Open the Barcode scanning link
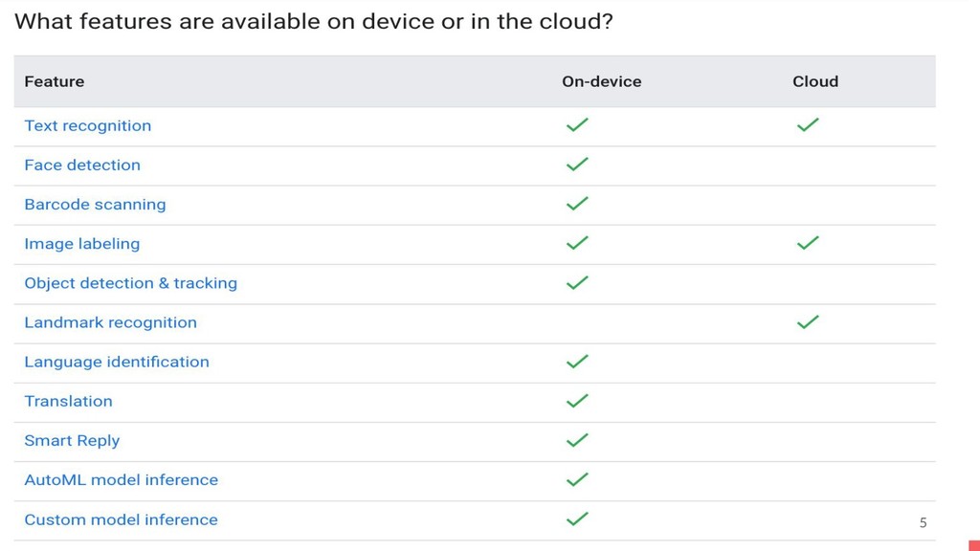Screen dimensions: 980x551 coord(95,205)
